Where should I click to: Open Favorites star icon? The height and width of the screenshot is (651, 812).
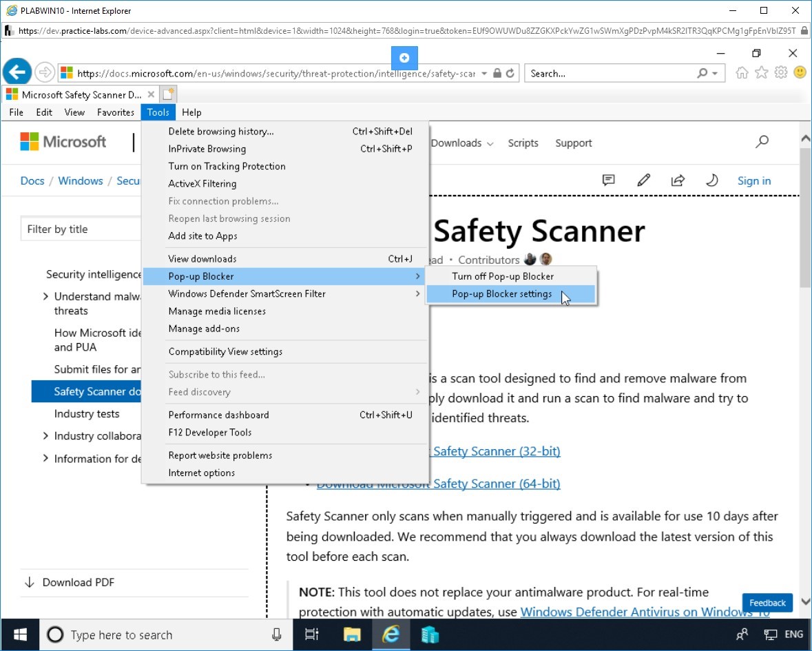[761, 73]
